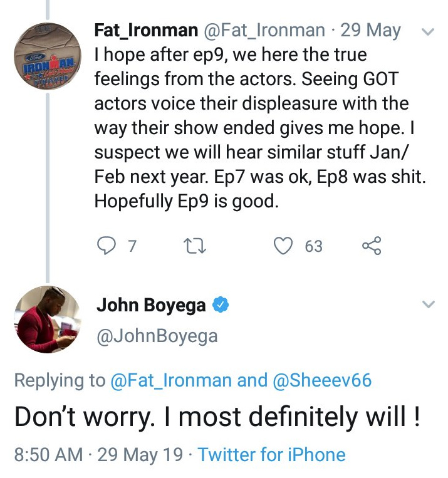Open Fat_Ironman's Ironman profile picture
Viewport: 448px width, 478px height.
pos(48,55)
